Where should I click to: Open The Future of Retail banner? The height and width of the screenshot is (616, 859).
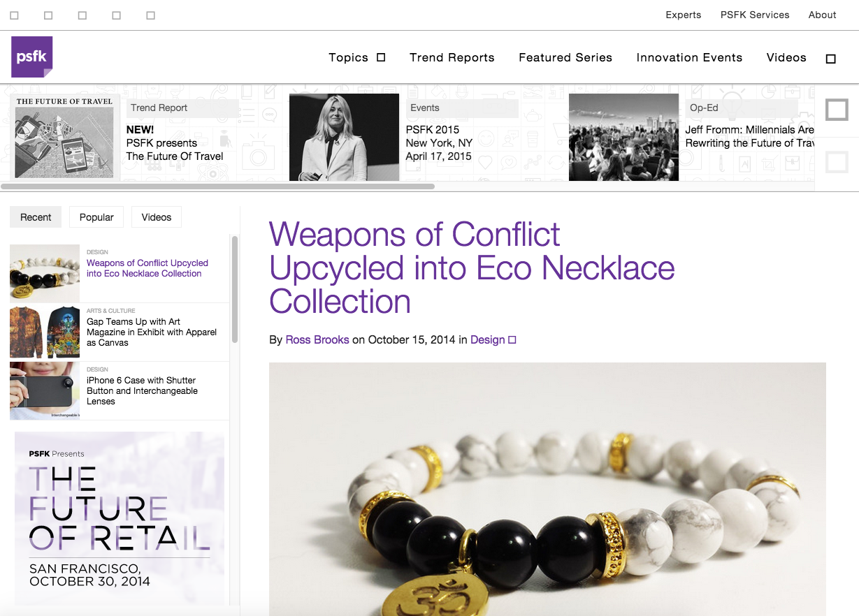coord(120,518)
